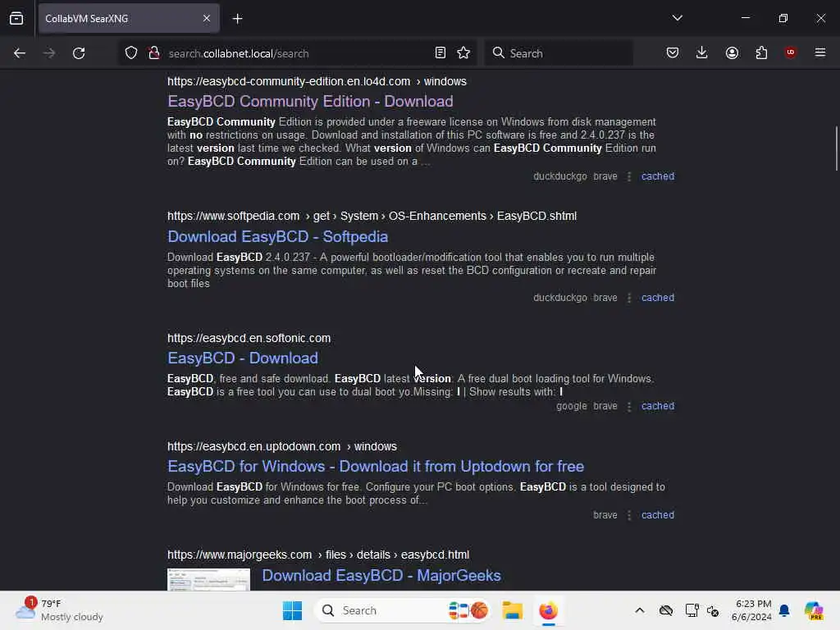Bookmark this page with the star
Viewport: 840px width, 630px height.
(463, 52)
